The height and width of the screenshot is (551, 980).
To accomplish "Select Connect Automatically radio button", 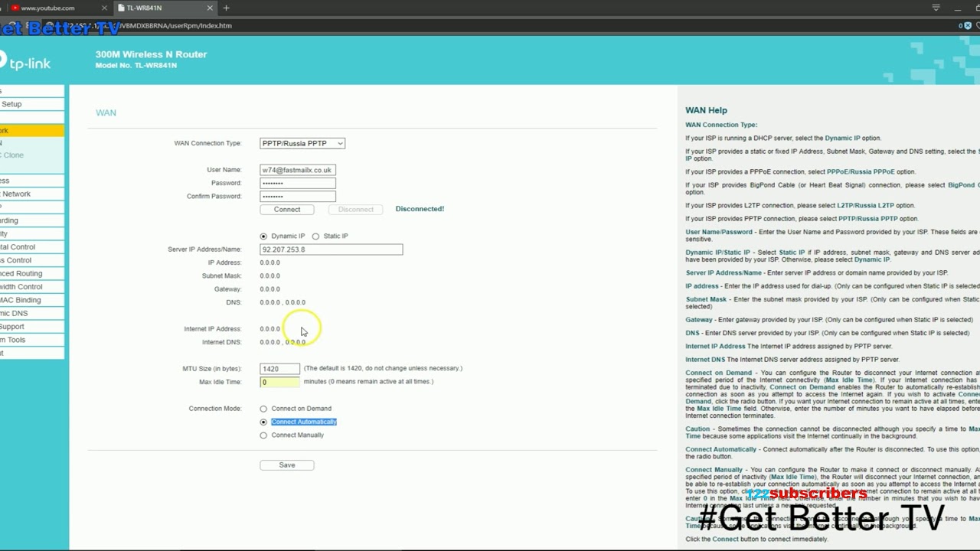I will pyautogui.click(x=263, y=422).
